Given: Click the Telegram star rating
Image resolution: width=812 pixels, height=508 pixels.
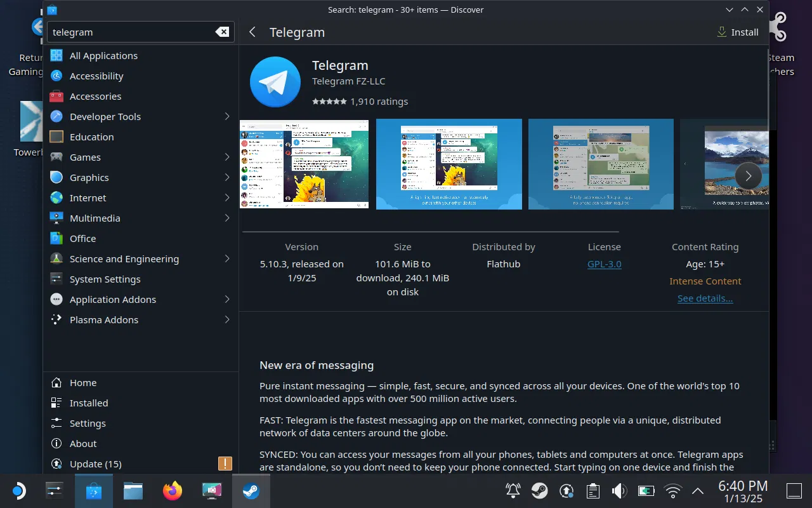Looking at the screenshot, I should tap(329, 102).
